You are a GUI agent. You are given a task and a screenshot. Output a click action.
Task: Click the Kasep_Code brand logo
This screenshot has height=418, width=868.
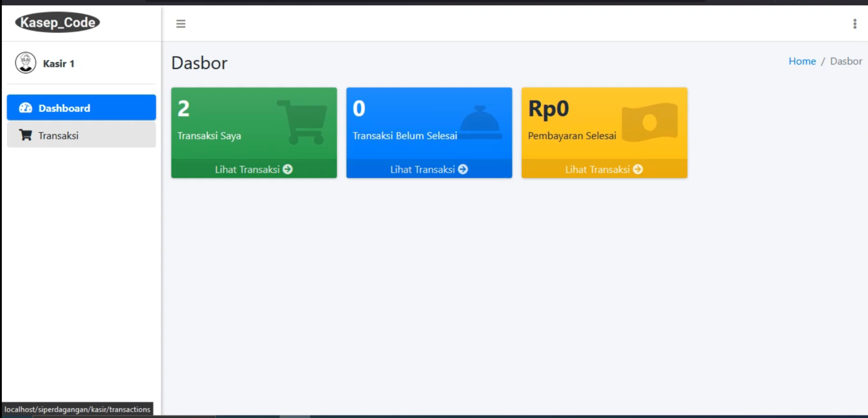58,22
